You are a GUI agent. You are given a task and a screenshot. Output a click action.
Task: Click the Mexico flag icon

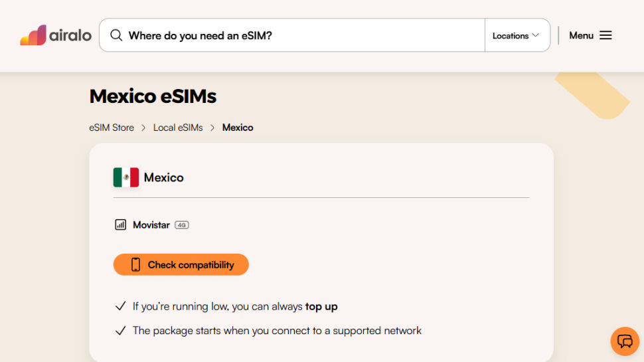125,177
